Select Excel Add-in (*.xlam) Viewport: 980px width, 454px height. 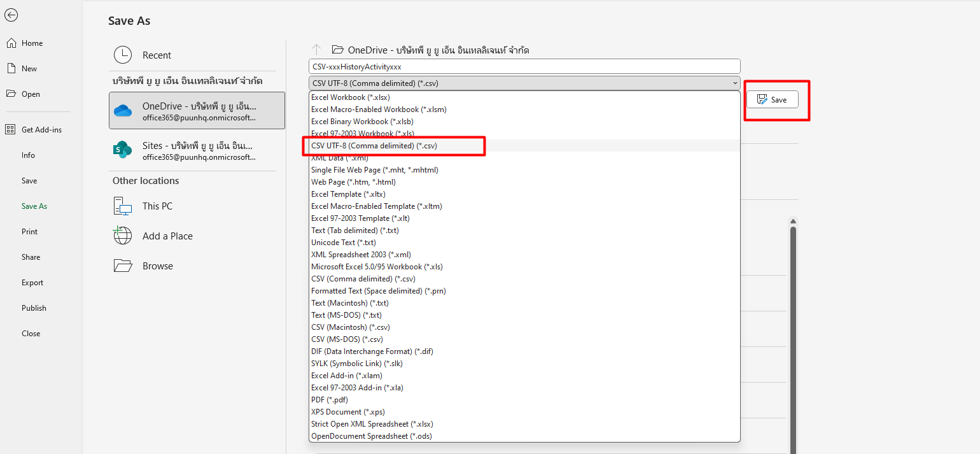pos(524,376)
